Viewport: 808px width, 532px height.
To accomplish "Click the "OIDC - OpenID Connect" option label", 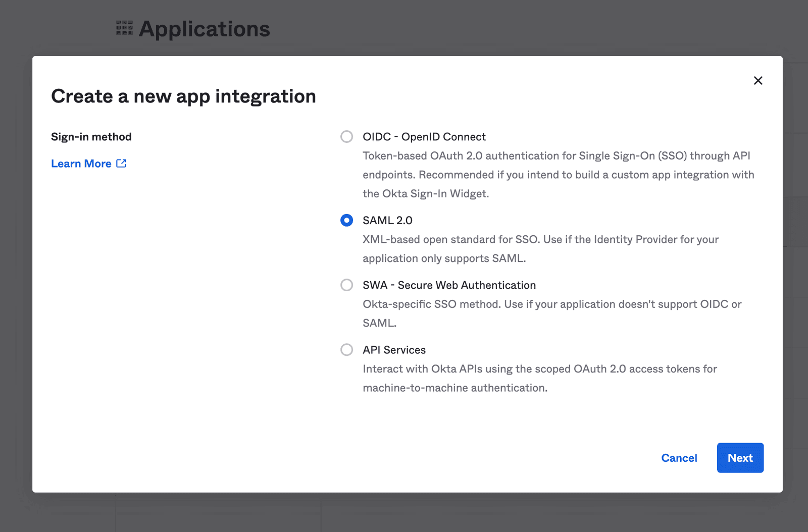I will [x=424, y=136].
